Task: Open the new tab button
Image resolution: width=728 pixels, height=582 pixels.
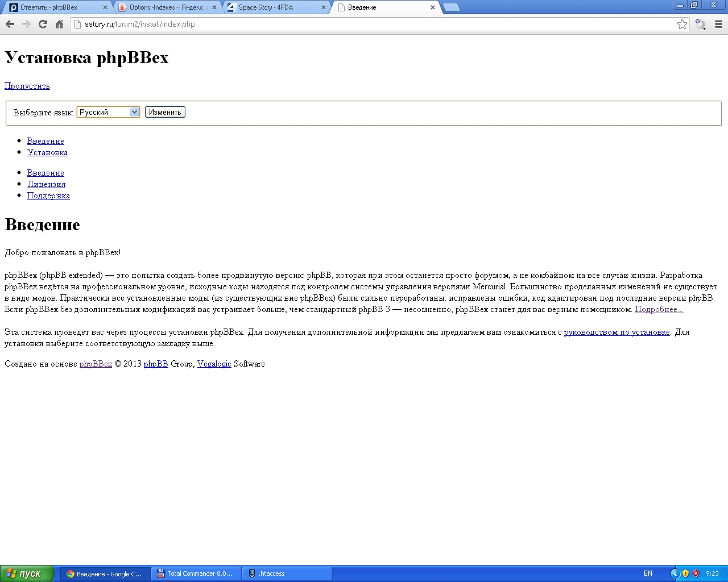Action: tap(451, 7)
